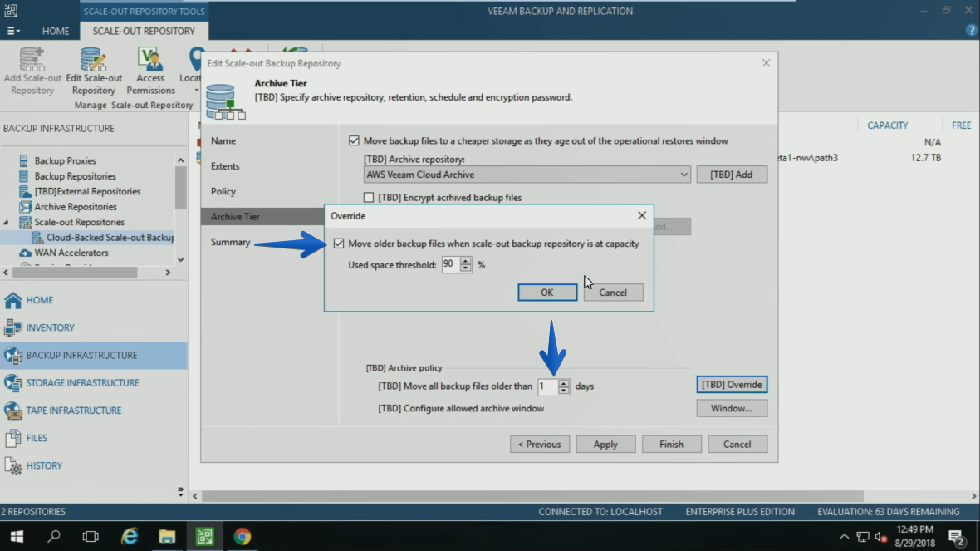Collapse the Scale-out Repositories tree node
980x551 pixels.
[7, 222]
